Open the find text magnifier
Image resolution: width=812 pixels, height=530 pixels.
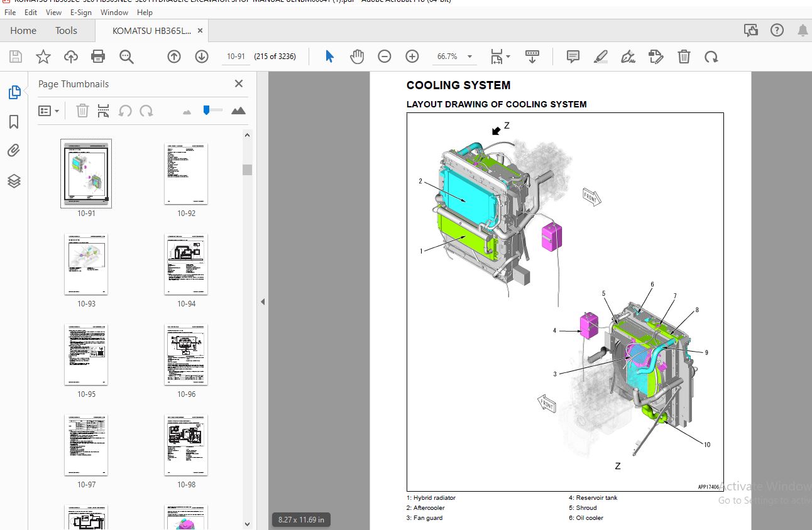coord(126,57)
